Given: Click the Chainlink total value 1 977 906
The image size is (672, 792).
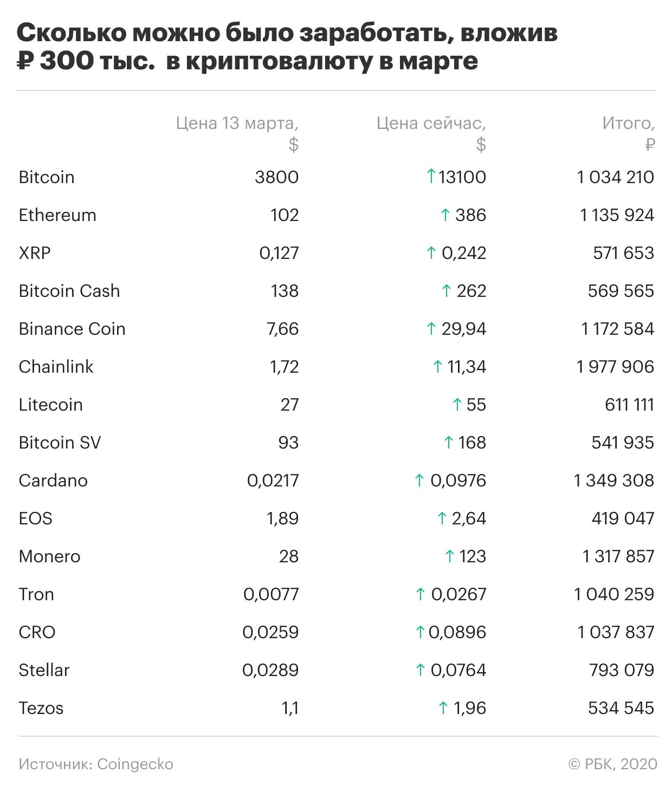Looking at the screenshot, I should (x=615, y=367).
